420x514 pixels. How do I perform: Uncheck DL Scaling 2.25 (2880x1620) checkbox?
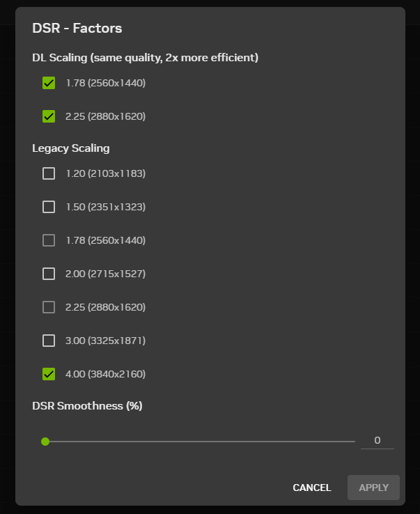coord(49,116)
